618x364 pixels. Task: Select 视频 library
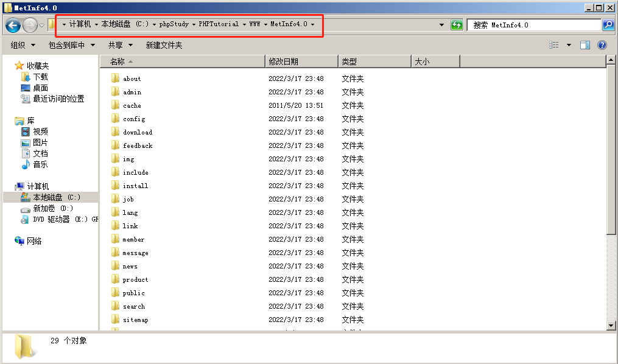40,131
